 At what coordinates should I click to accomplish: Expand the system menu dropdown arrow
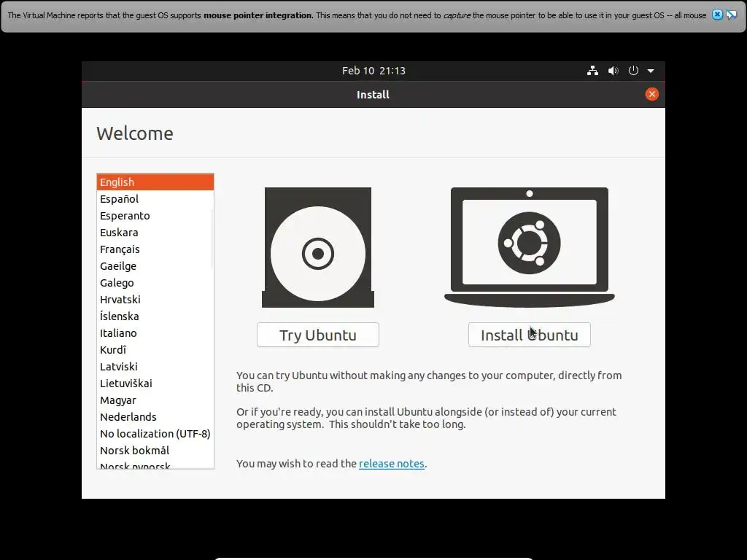click(651, 71)
